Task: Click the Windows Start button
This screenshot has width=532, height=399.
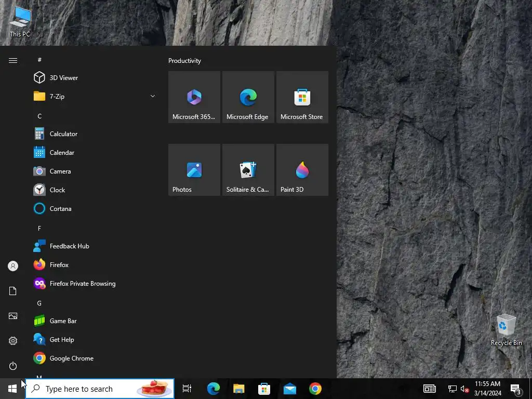Action: tap(12, 389)
